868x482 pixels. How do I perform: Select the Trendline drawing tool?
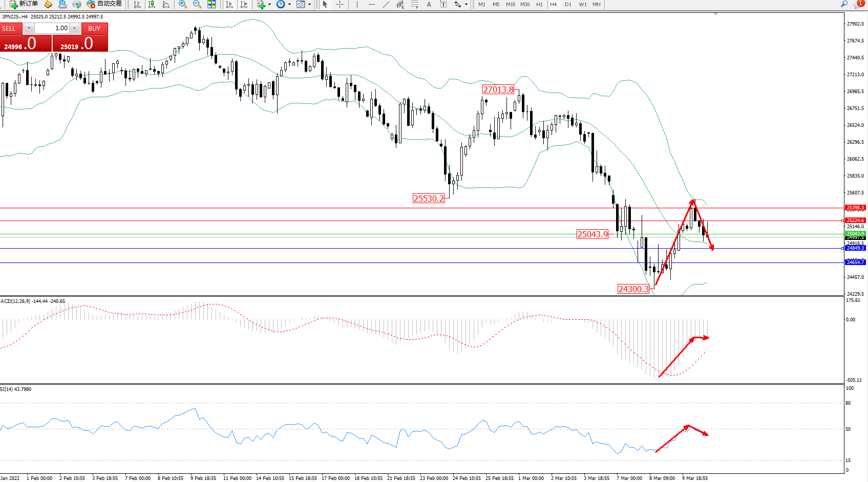tap(386, 4)
